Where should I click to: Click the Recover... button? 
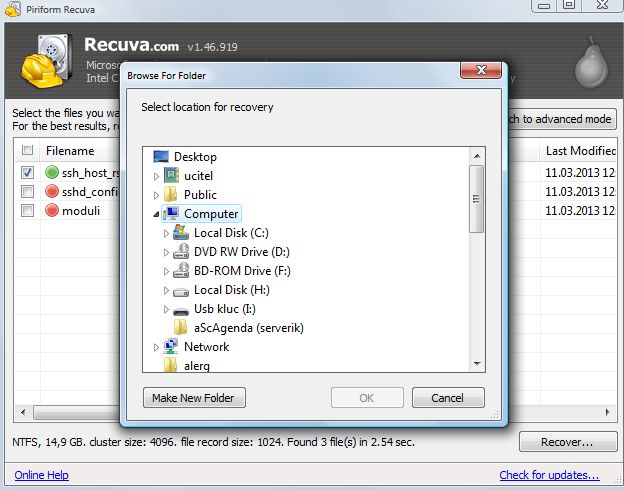coord(568,442)
